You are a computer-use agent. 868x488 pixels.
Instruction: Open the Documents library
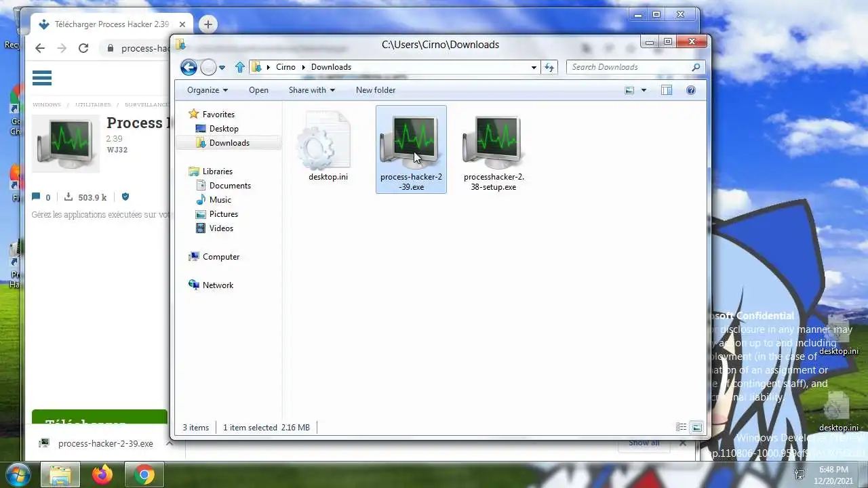point(223,186)
